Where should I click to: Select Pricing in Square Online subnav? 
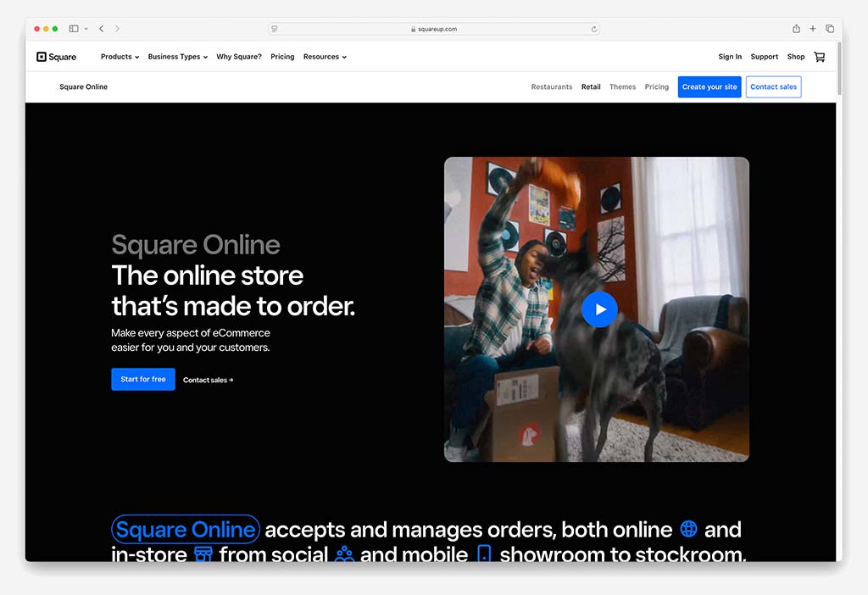657,87
